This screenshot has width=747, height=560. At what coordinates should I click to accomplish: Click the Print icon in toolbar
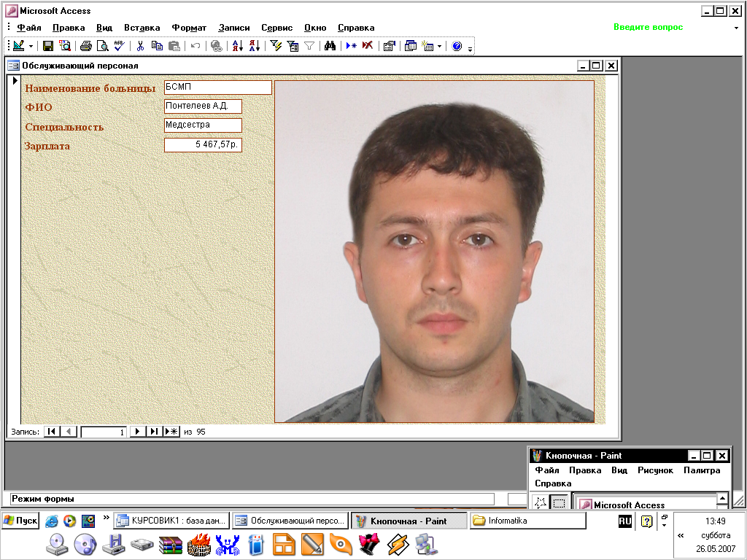coord(86,46)
